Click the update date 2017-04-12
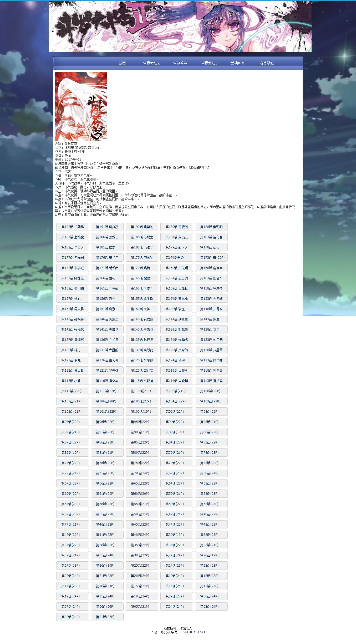This screenshot has width=356, height=644. [x=73, y=159]
